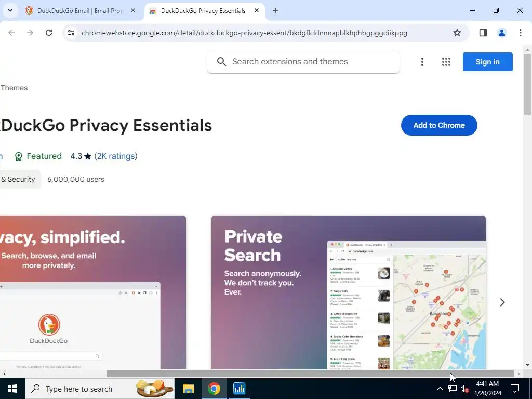The height and width of the screenshot is (399, 532).
Task: Click the & Security category chip
Action: (x=20, y=179)
